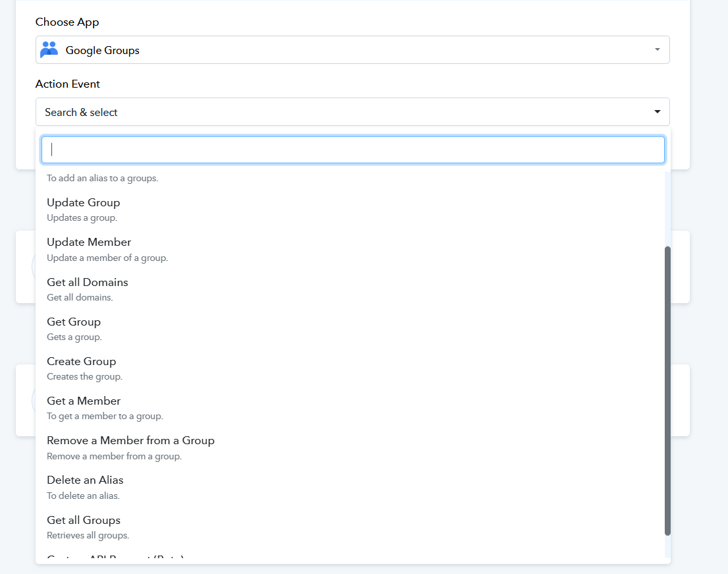
Task: Select the Update Member action
Action: pyautogui.click(x=350, y=249)
